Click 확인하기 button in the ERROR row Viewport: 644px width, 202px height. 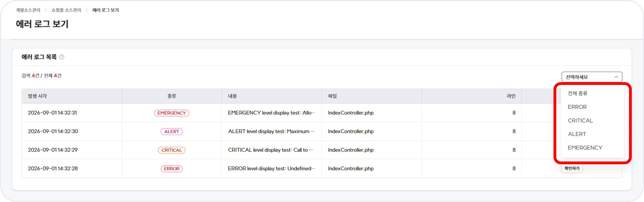click(x=572, y=168)
